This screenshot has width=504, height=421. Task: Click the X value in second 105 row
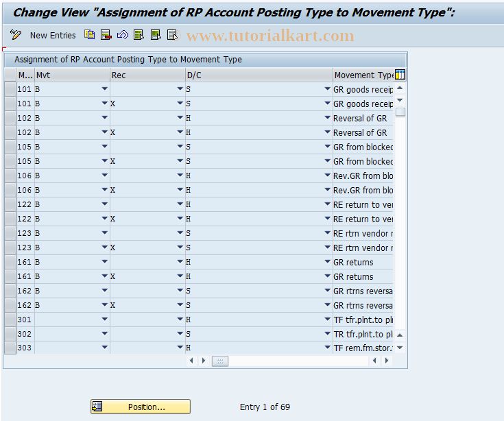112,161
